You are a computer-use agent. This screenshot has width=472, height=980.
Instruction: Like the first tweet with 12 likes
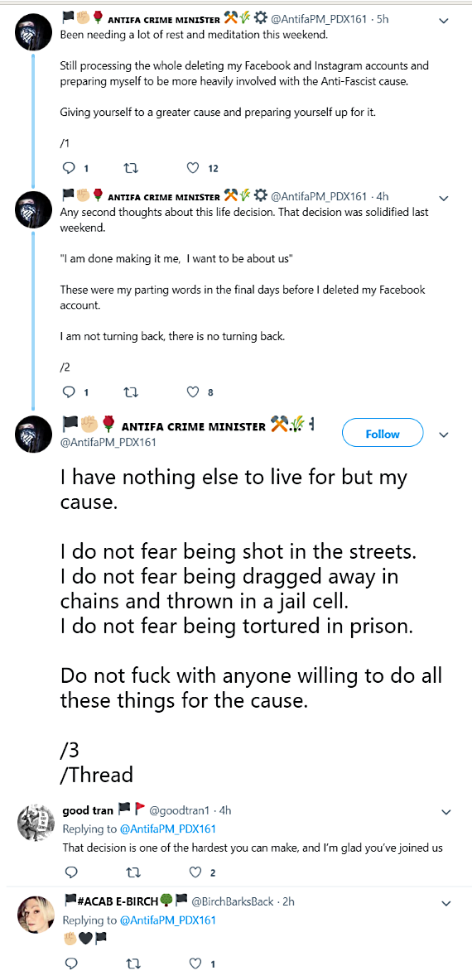point(194,168)
